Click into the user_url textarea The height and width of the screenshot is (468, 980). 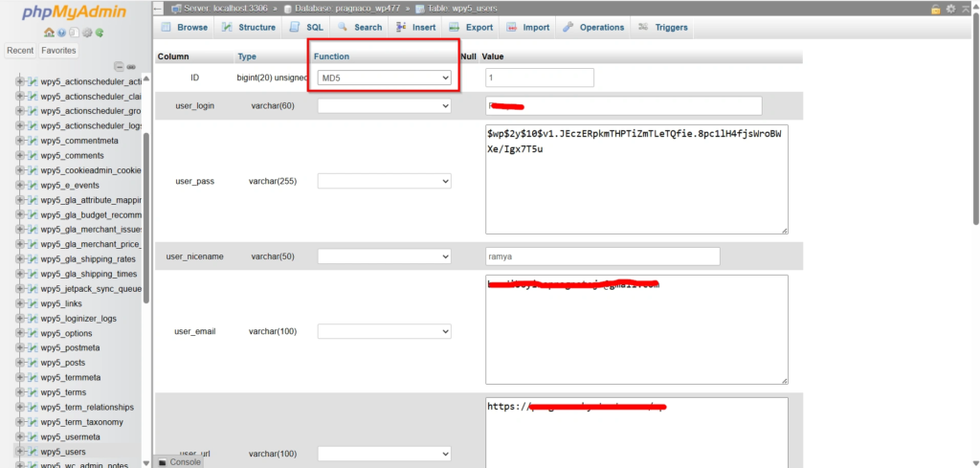(636, 433)
